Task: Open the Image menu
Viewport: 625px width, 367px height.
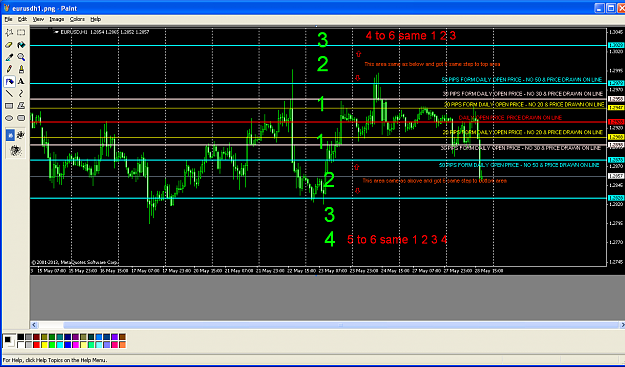Action: click(57, 19)
